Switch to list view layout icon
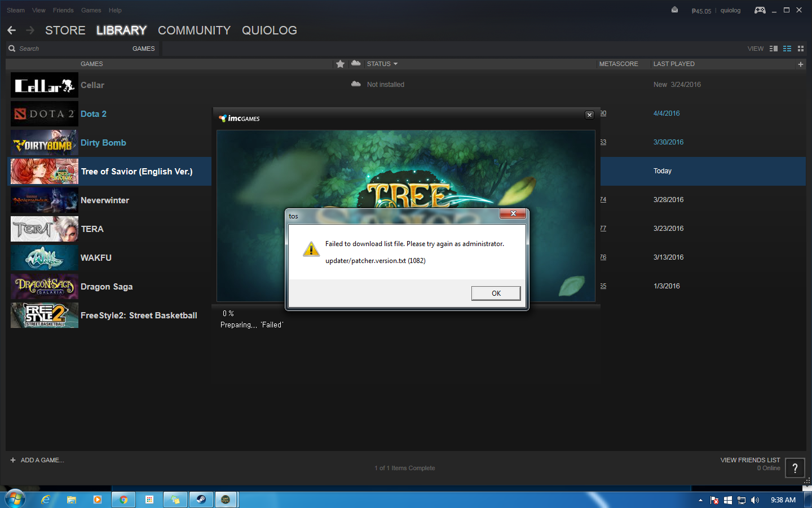 (x=787, y=49)
